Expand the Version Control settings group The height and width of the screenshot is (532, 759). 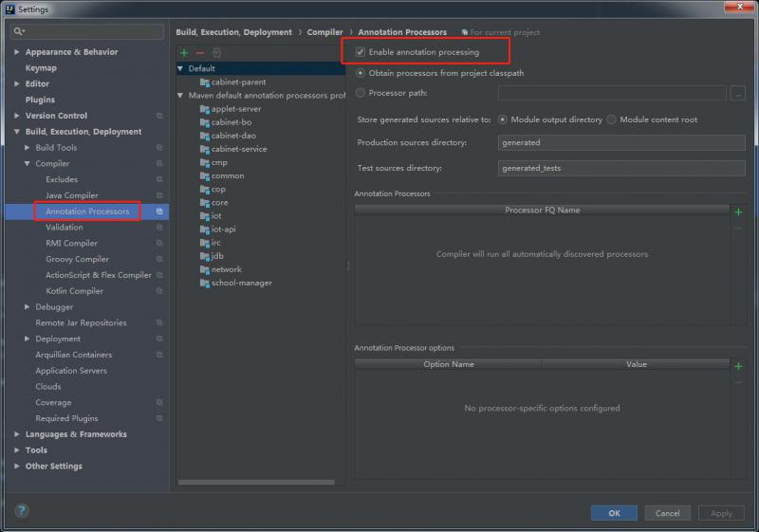pos(16,116)
